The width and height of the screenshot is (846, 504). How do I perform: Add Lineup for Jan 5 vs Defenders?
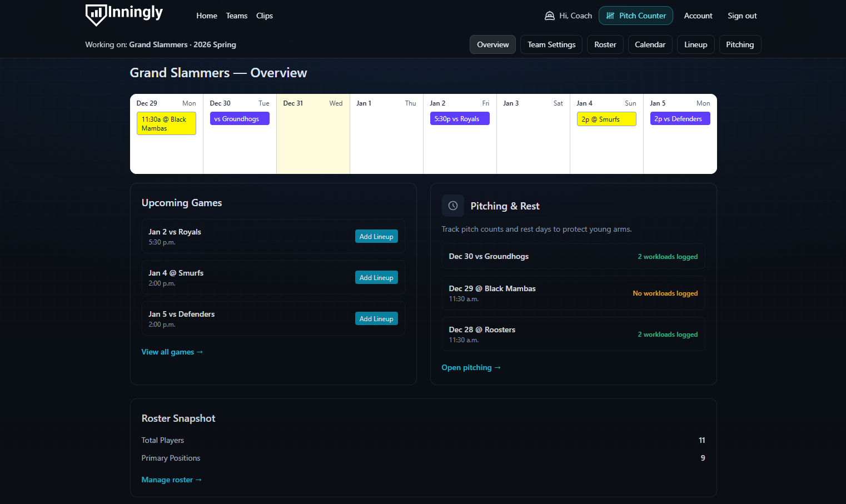(x=376, y=318)
